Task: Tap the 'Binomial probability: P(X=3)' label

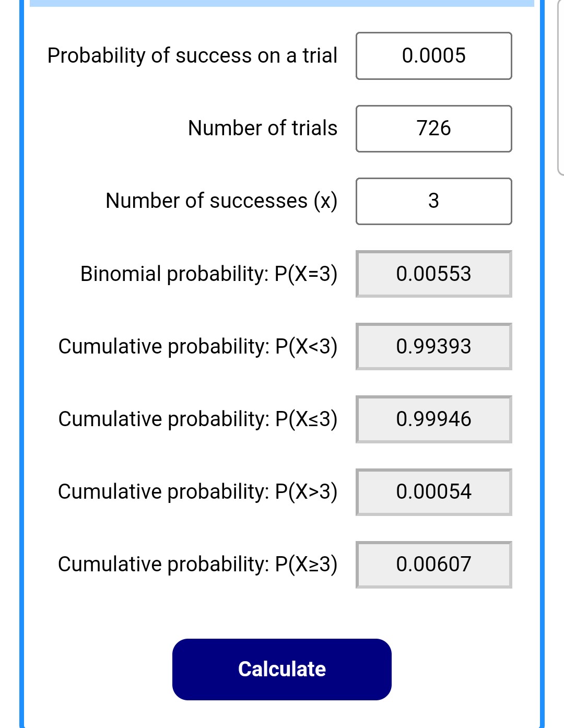Action: click(209, 274)
